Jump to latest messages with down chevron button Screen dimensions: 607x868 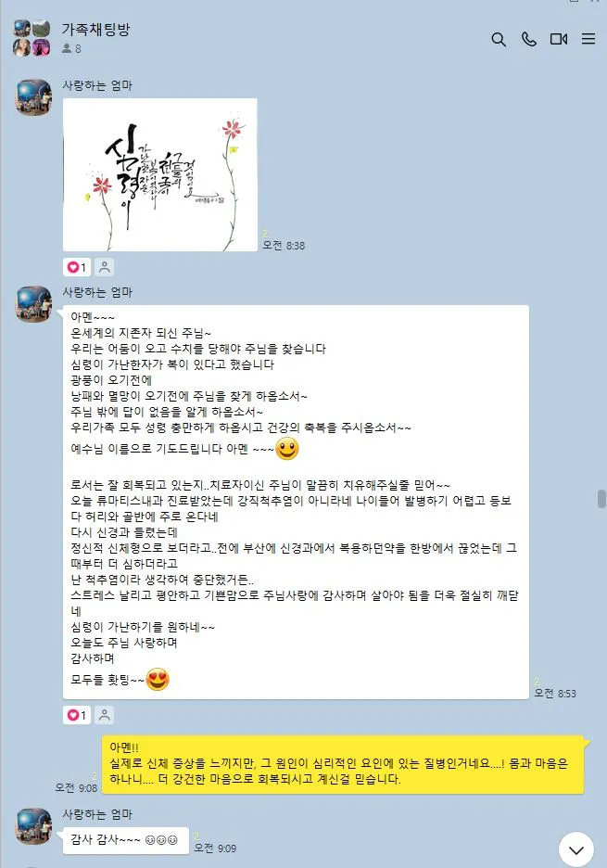[x=576, y=849]
